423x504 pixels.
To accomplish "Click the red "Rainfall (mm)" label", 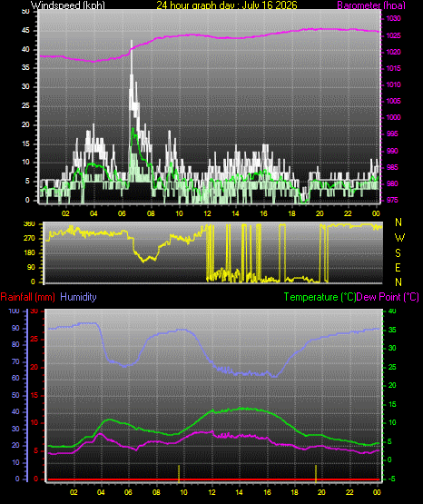I will pyautogui.click(x=28, y=297).
